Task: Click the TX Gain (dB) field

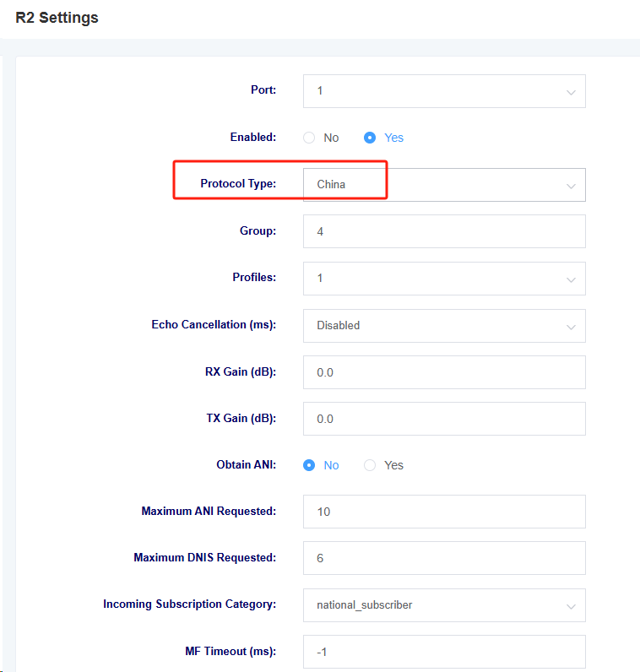Action: click(x=444, y=419)
